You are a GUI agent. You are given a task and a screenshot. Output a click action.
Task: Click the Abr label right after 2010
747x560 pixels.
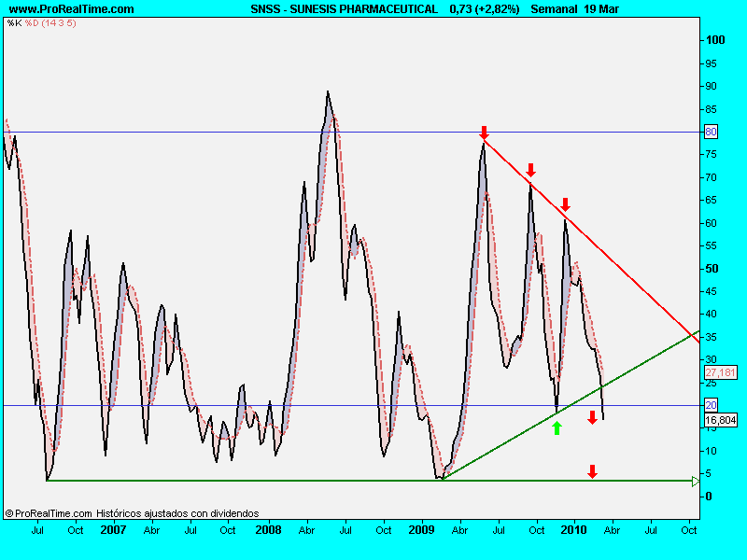613,530
